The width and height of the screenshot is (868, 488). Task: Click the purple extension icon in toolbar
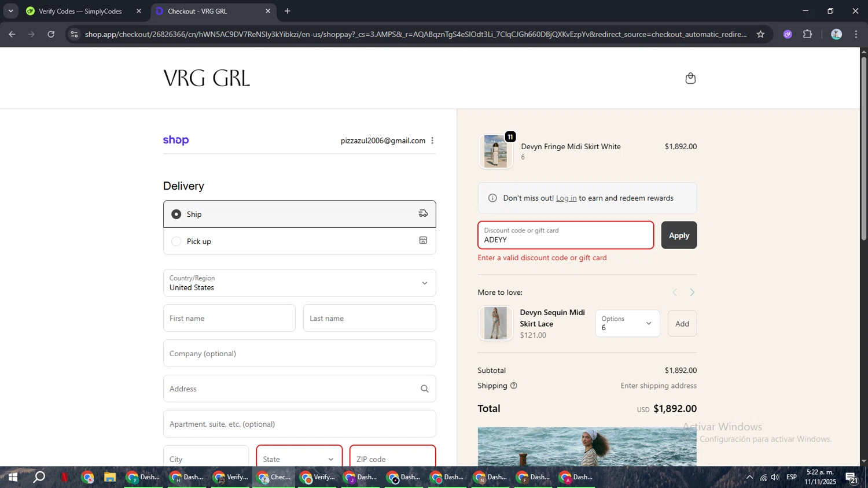(788, 34)
